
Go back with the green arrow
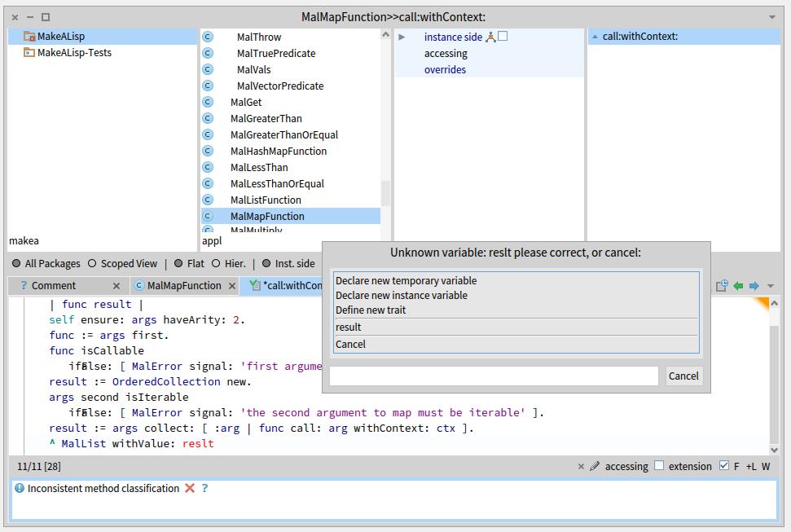[x=738, y=286]
